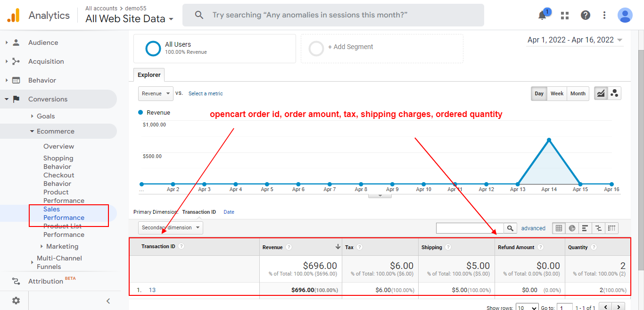Open the Revenue metric dropdown
Image resolution: width=644 pixels, height=310 pixels.
pos(156,93)
